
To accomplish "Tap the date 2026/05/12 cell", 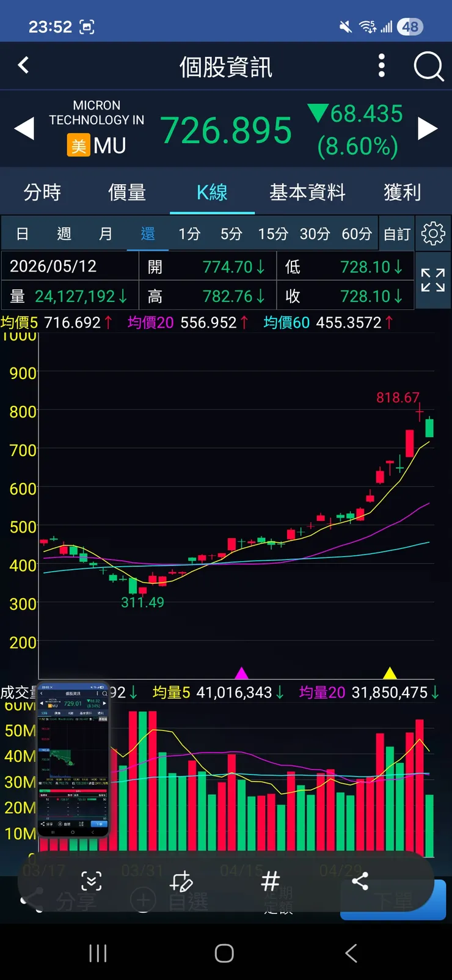I will pos(70,266).
